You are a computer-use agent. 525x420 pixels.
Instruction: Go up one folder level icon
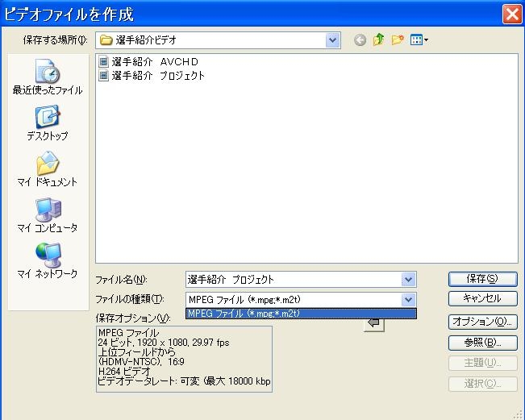(379, 40)
